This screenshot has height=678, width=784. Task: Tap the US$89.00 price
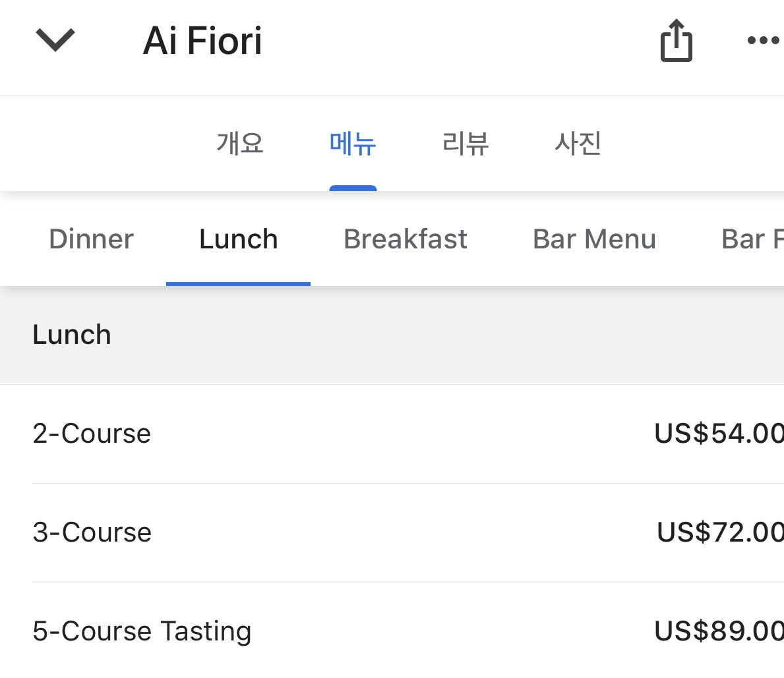pyautogui.click(x=718, y=631)
